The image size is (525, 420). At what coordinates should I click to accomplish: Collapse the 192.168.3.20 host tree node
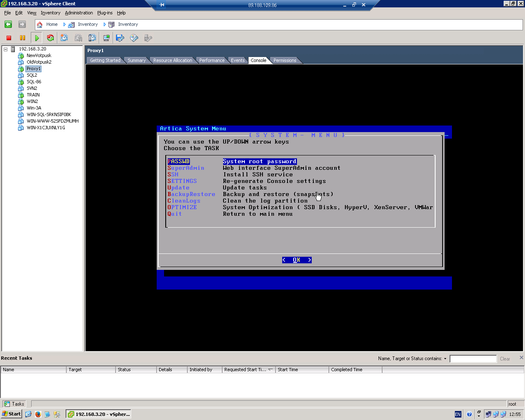6,49
